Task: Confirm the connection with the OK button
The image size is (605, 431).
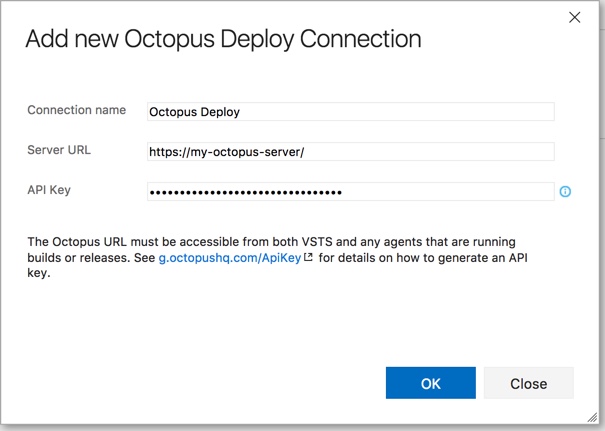Action: coord(431,383)
